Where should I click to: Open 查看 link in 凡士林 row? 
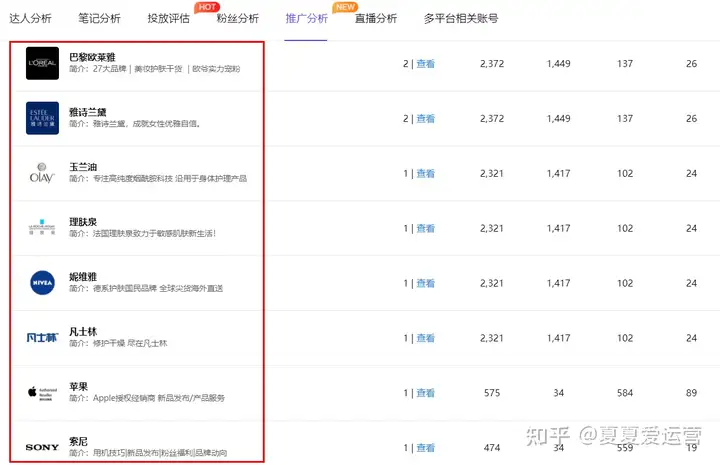pyautogui.click(x=425, y=338)
